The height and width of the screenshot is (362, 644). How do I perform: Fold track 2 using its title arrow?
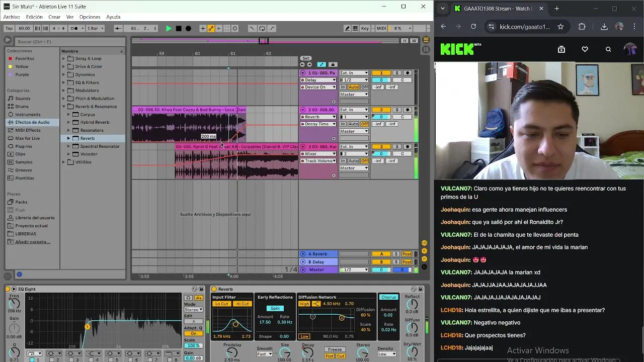303,110
